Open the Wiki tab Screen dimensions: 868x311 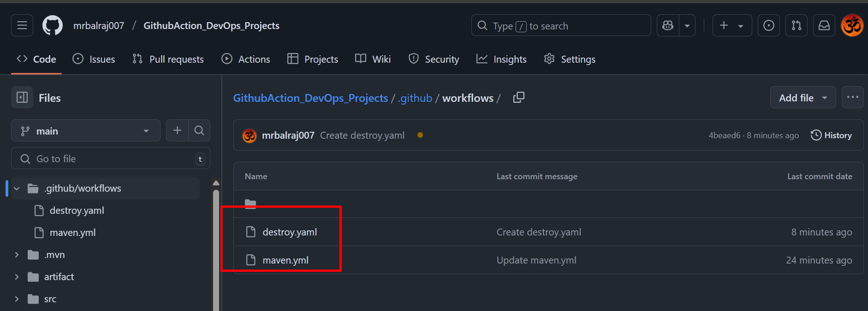(x=373, y=59)
